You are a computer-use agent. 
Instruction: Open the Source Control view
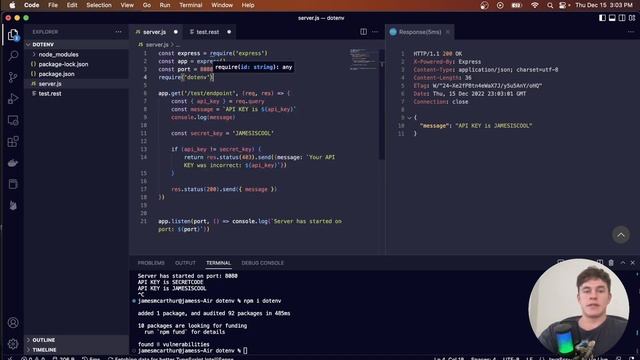point(13,77)
